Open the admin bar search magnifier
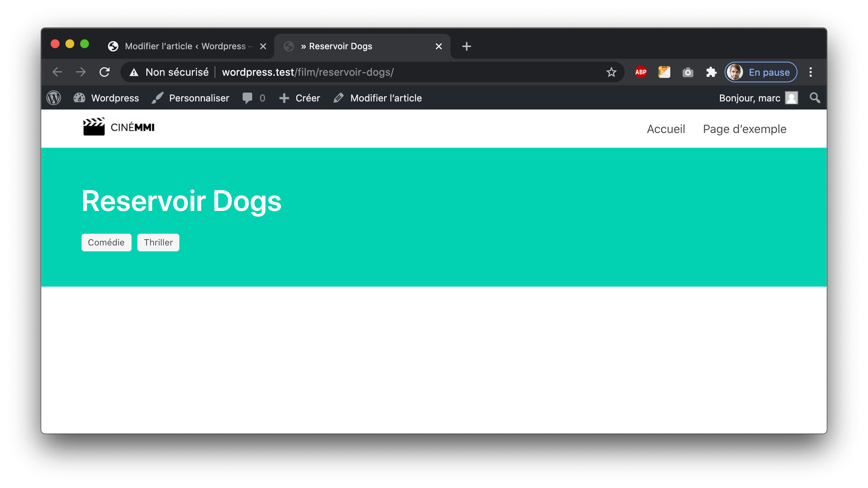868x488 pixels. (x=815, y=98)
